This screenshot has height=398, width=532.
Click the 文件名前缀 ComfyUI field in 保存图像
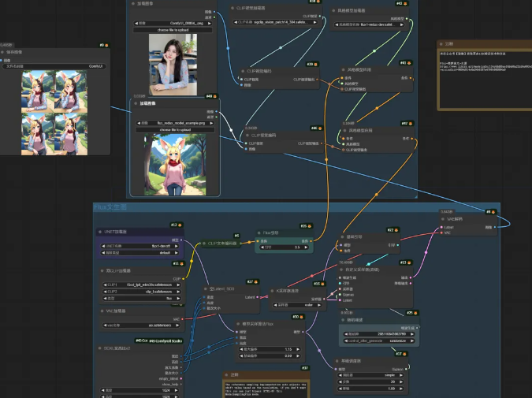point(54,66)
